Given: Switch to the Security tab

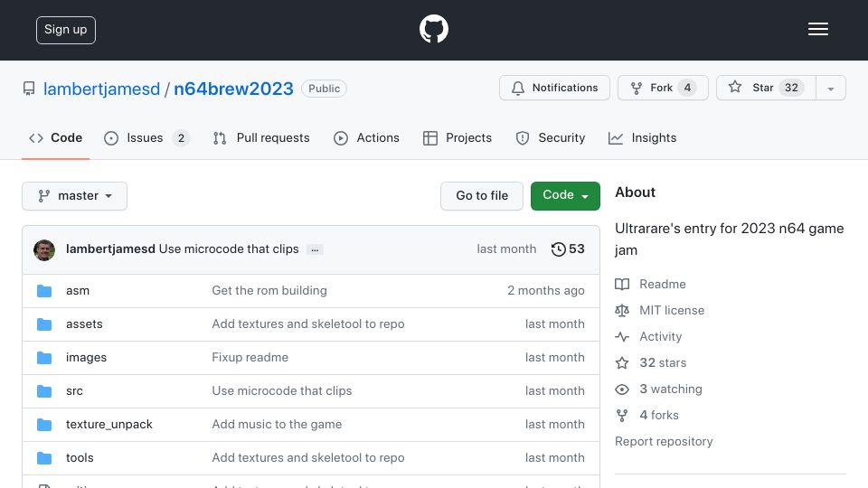Looking at the screenshot, I should pyautogui.click(x=551, y=137).
